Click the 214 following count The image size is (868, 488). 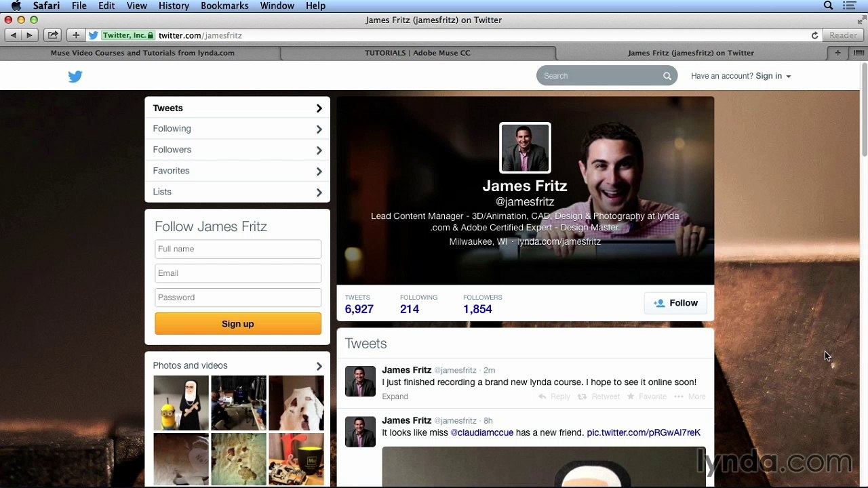point(410,309)
